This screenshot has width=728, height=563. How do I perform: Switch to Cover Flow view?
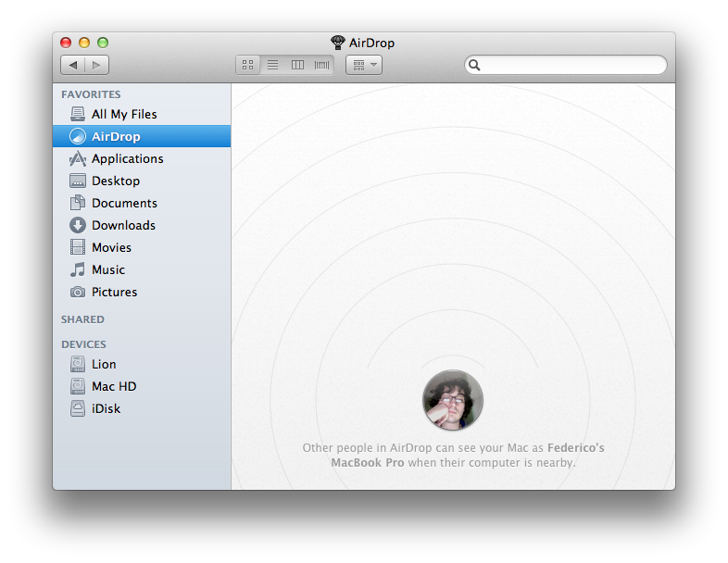pyautogui.click(x=321, y=65)
